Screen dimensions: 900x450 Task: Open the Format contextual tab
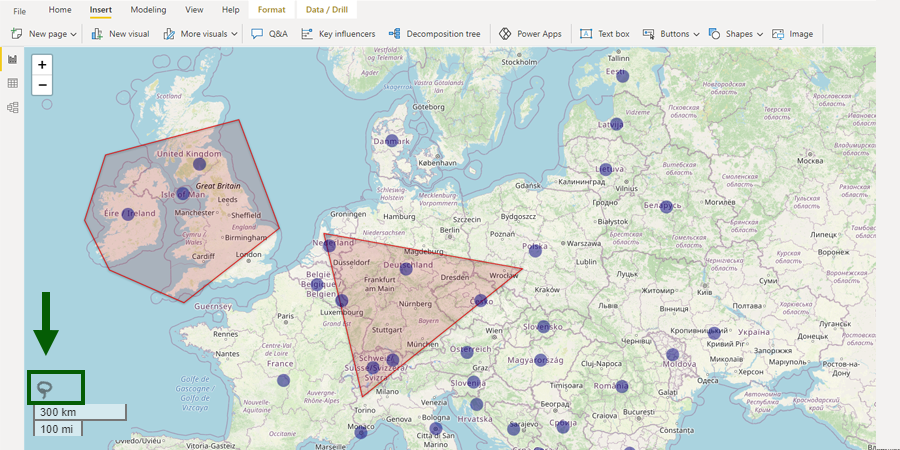pyautogui.click(x=271, y=10)
